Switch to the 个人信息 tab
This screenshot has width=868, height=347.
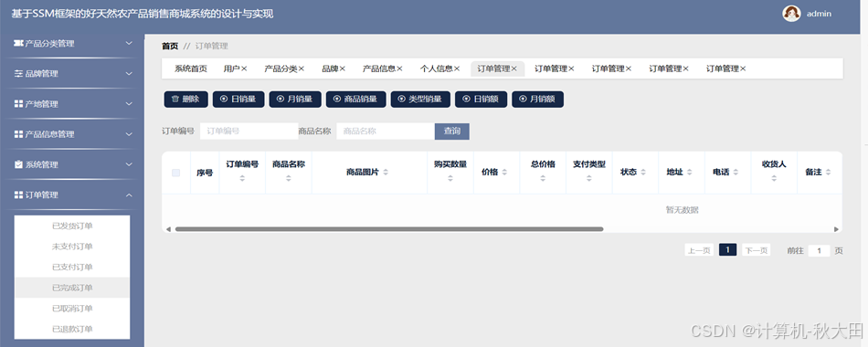(x=436, y=68)
